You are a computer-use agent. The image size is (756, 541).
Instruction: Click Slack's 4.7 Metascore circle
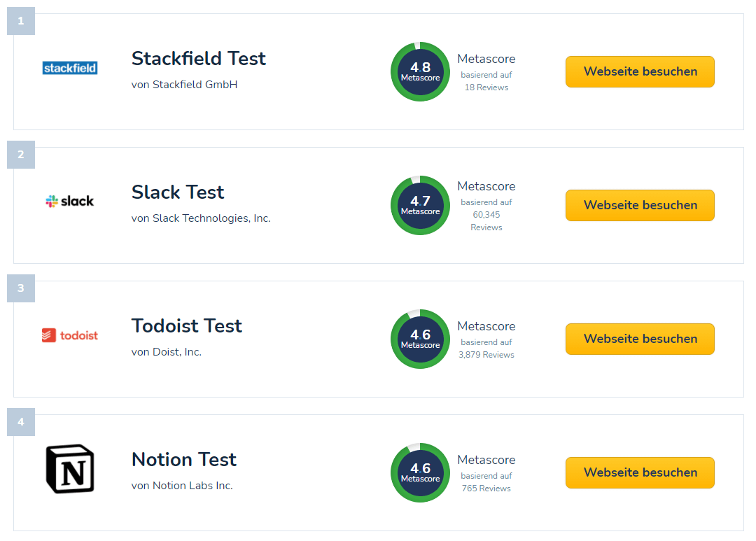point(421,205)
